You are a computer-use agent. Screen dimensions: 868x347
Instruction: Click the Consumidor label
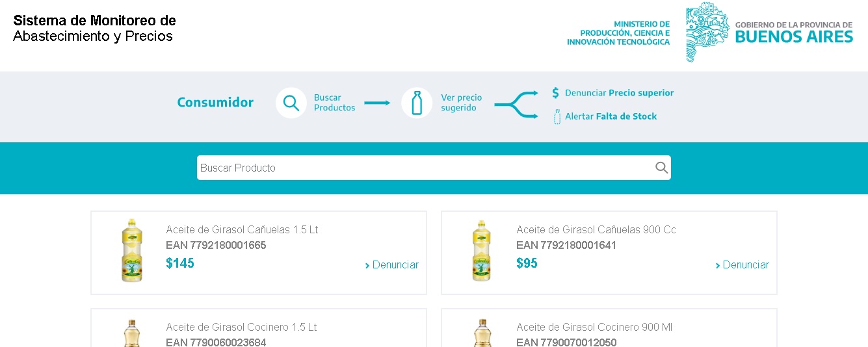[215, 102]
